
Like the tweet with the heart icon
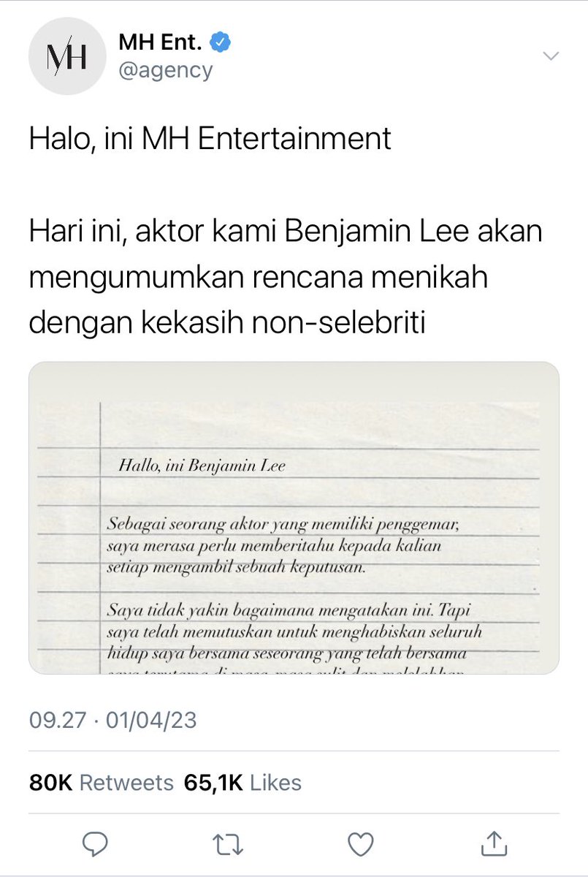pos(360,844)
